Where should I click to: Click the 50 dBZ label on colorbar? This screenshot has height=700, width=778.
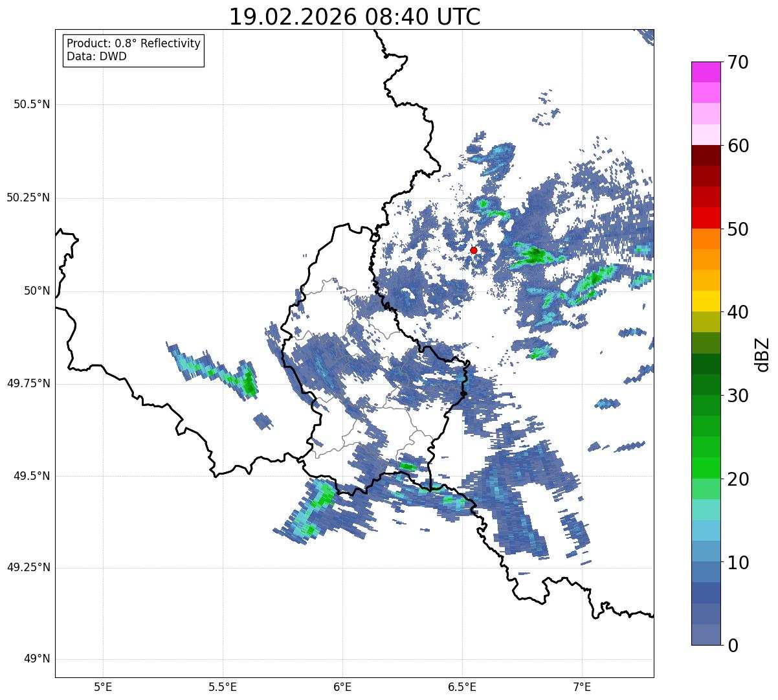point(739,229)
